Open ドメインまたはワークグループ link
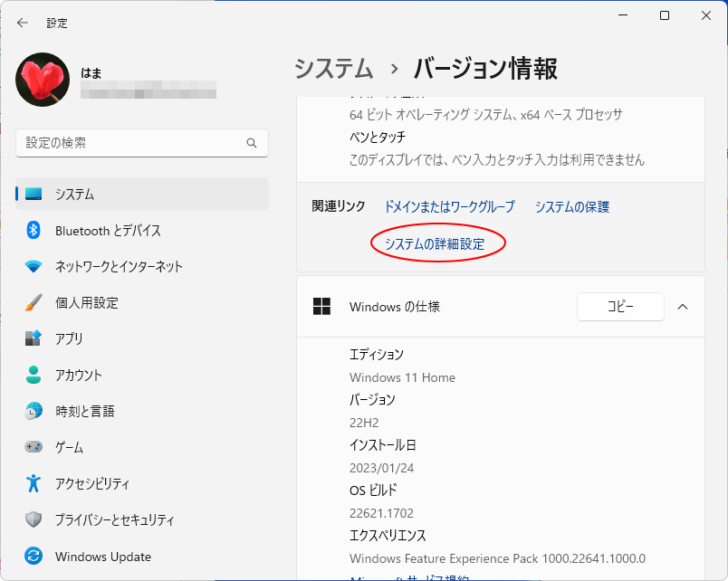 [449, 207]
